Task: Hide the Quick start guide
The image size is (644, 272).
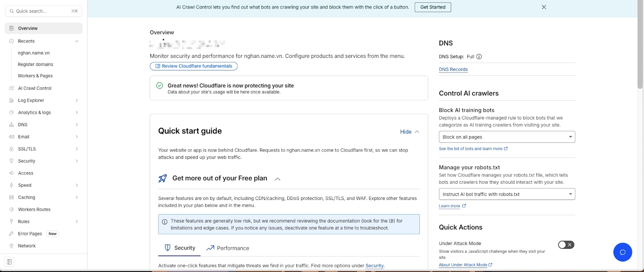Action: click(x=409, y=132)
